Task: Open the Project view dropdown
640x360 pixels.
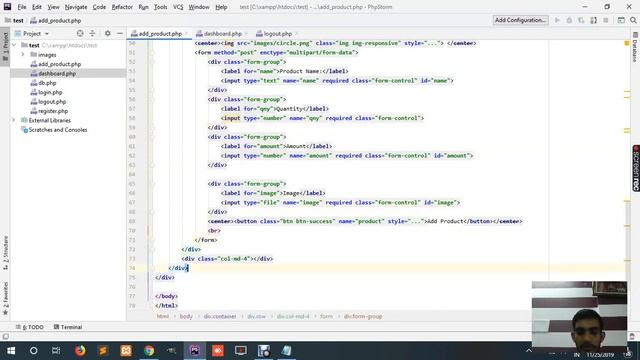Action: pyautogui.click(x=32, y=33)
